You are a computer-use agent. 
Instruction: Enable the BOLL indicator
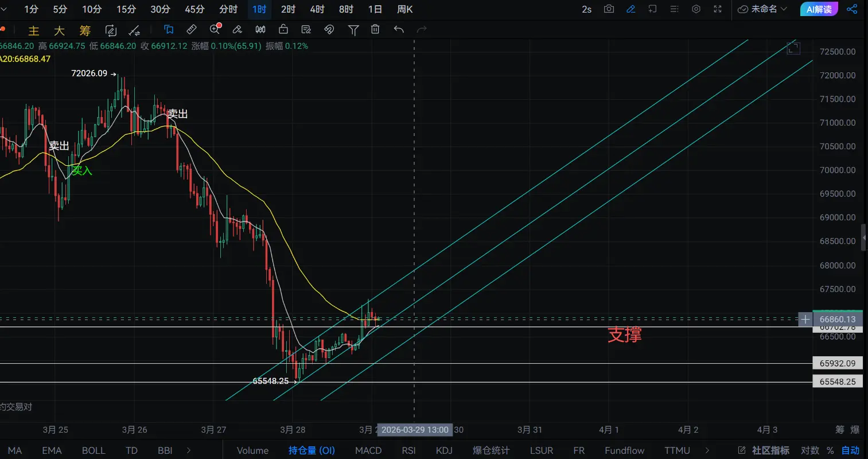coord(94,450)
